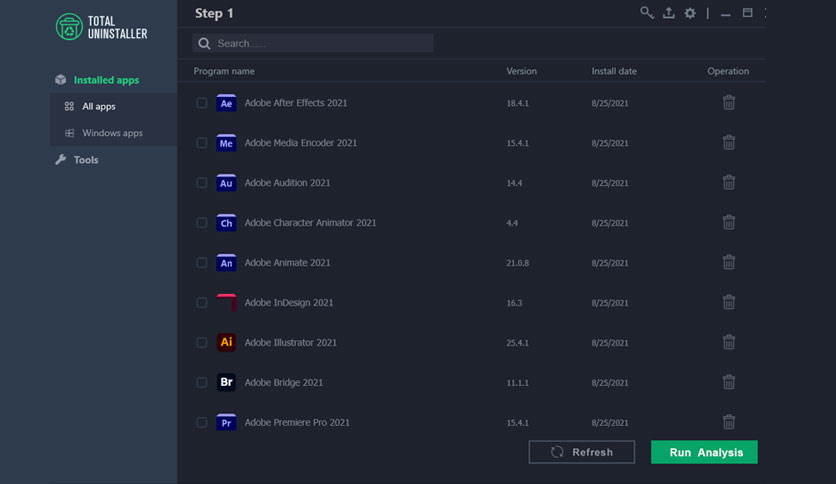Select the Adobe InDesign 2021 name
Image resolution: width=836 pixels, height=484 pixels.
pos(289,303)
